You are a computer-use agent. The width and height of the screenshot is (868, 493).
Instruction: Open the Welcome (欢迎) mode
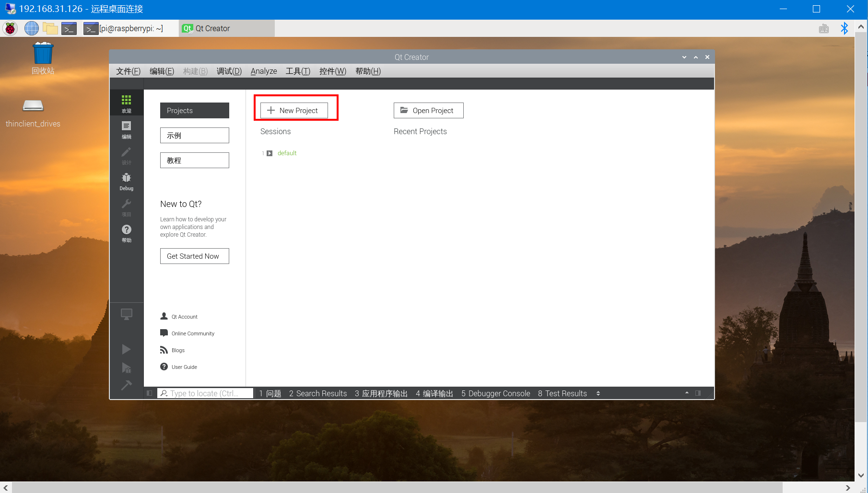tap(126, 103)
